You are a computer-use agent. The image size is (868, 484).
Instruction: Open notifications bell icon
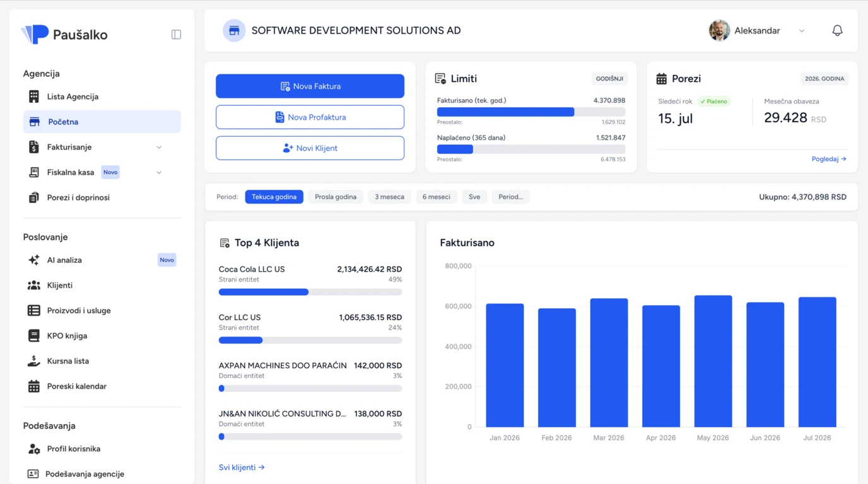837,30
